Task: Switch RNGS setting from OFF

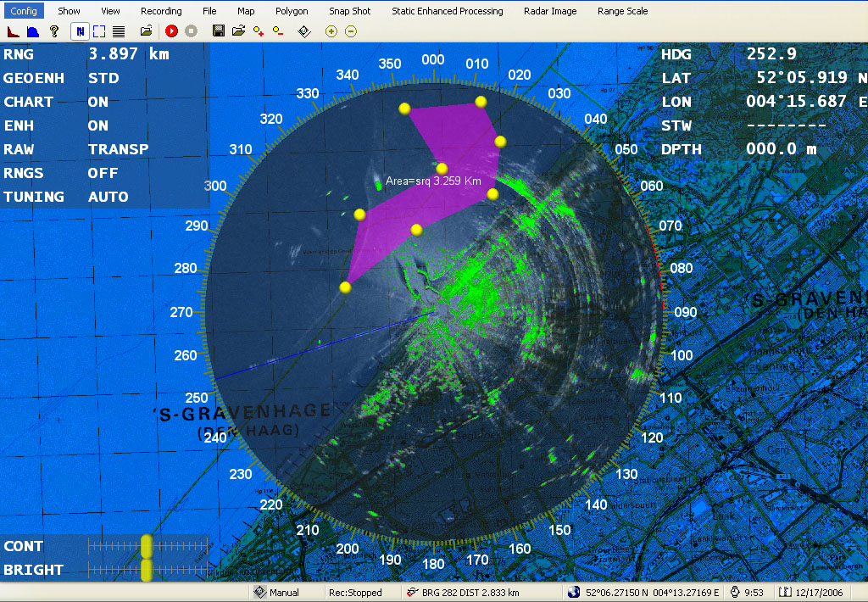Action: tap(100, 173)
